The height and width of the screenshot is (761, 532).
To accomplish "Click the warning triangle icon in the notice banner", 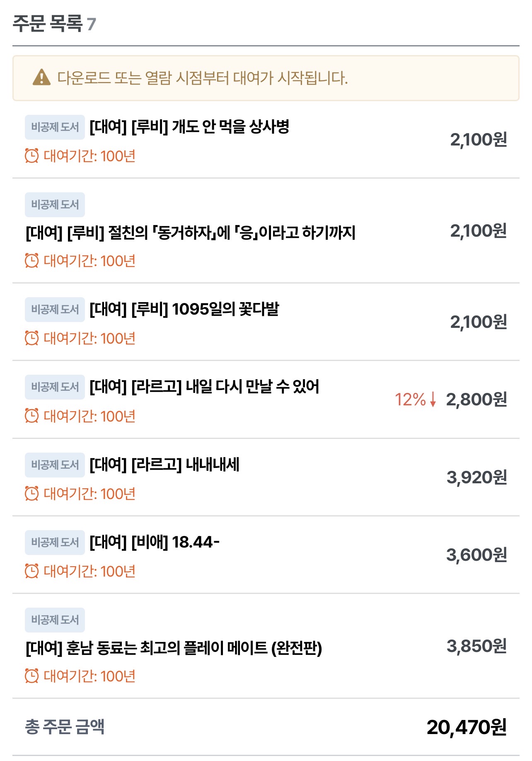I will tap(41, 78).
